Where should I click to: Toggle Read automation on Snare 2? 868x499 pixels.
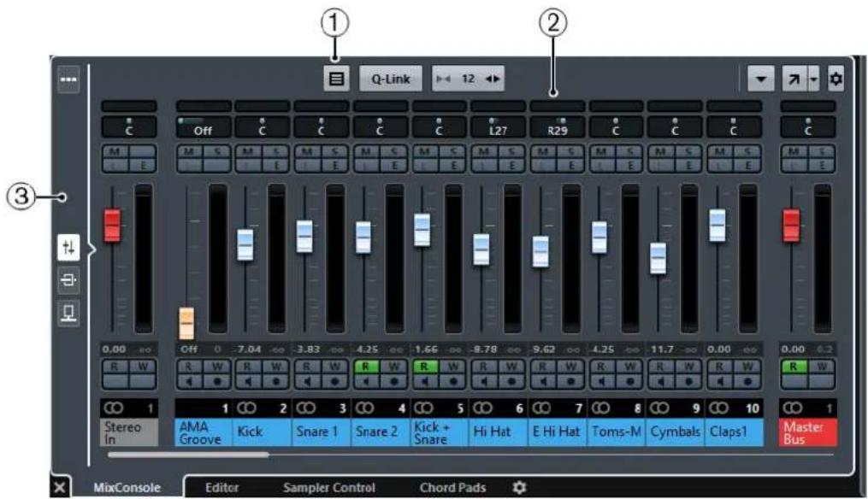coord(366,367)
